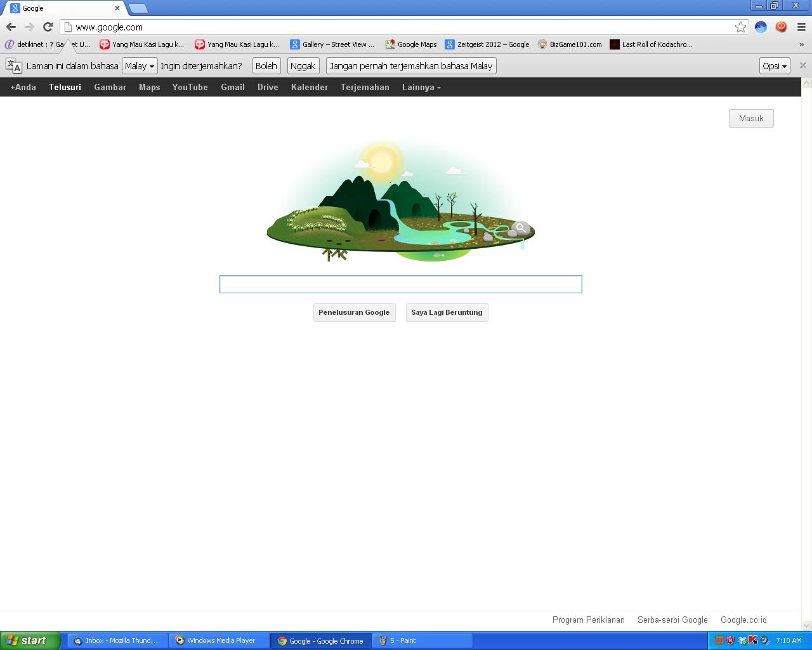812x650 pixels.
Task: Open the Opsi options dropdown
Action: [775, 66]
